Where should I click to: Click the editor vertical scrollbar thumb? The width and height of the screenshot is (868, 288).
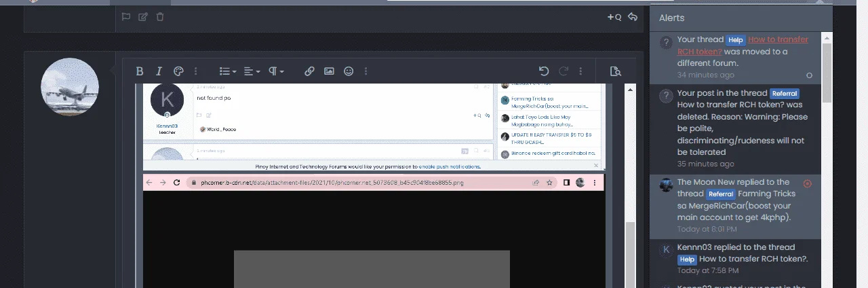coord(630,255)
